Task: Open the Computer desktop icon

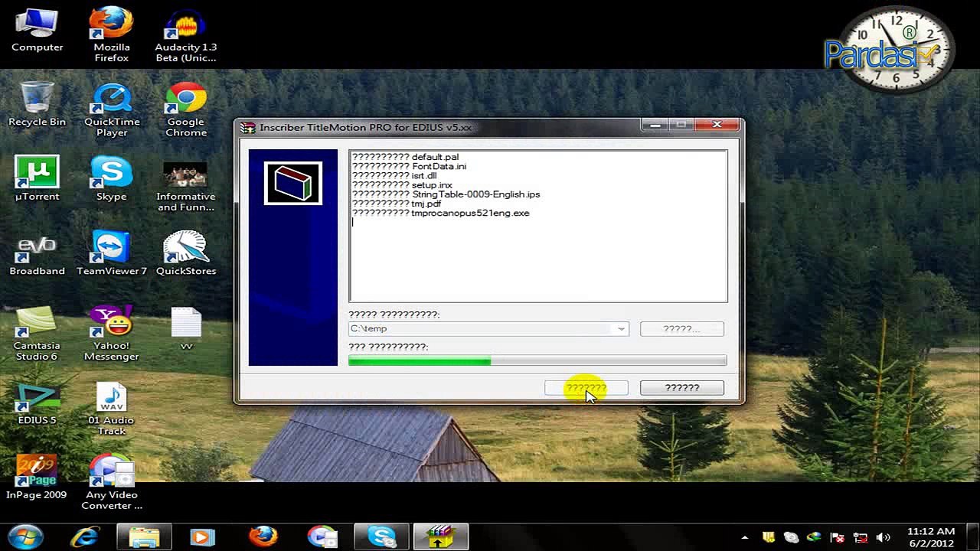Action: click(37, 31)
